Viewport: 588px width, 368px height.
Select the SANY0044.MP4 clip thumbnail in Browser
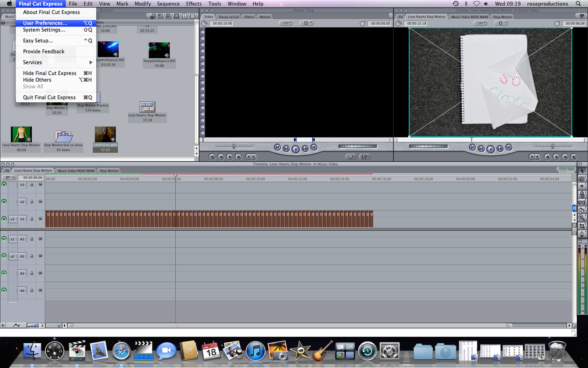pyautogui.click(x=105, y=134)
